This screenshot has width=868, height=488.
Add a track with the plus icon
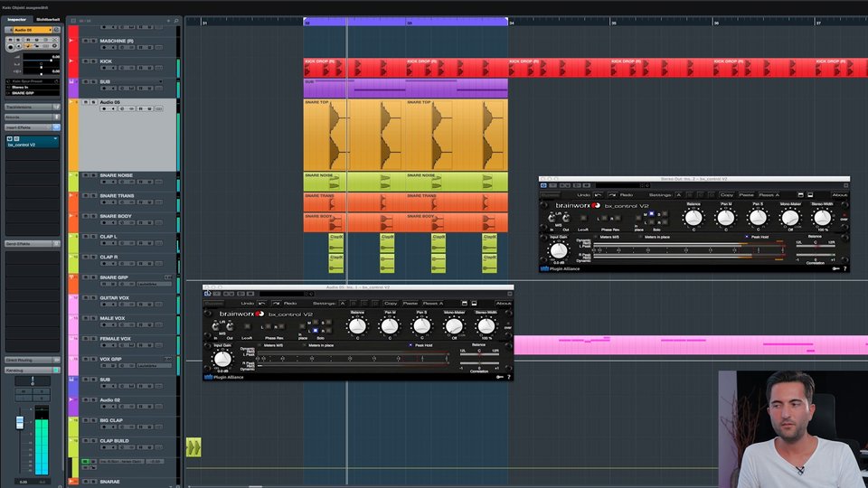tap(168, 21)
